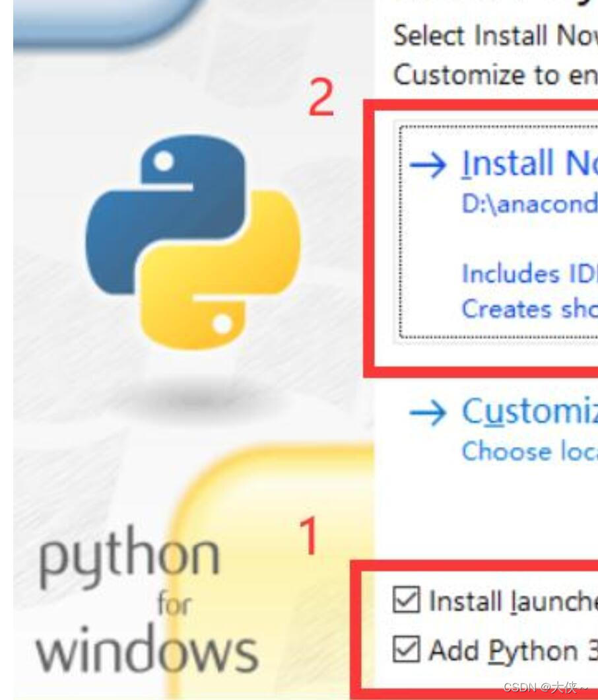This screenshot has width=598, height=700.
Task: Click the D:\anaconda install path text
Action: tap(530, 205)
